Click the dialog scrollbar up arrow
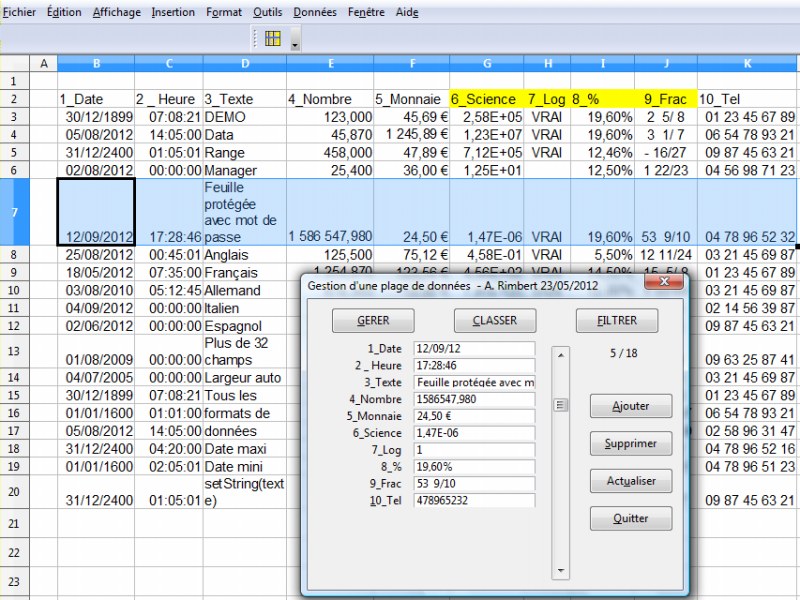 pos(561,353)
